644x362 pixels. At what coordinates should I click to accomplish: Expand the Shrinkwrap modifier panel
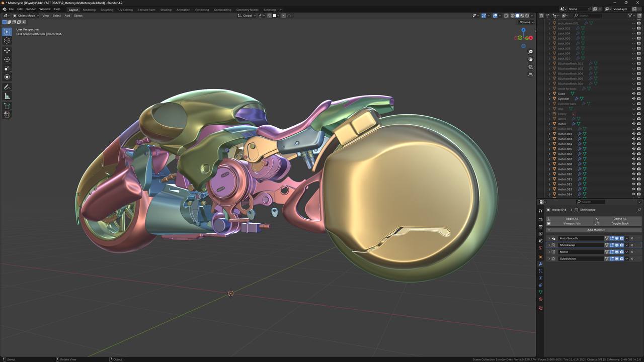tap(549, 245)
